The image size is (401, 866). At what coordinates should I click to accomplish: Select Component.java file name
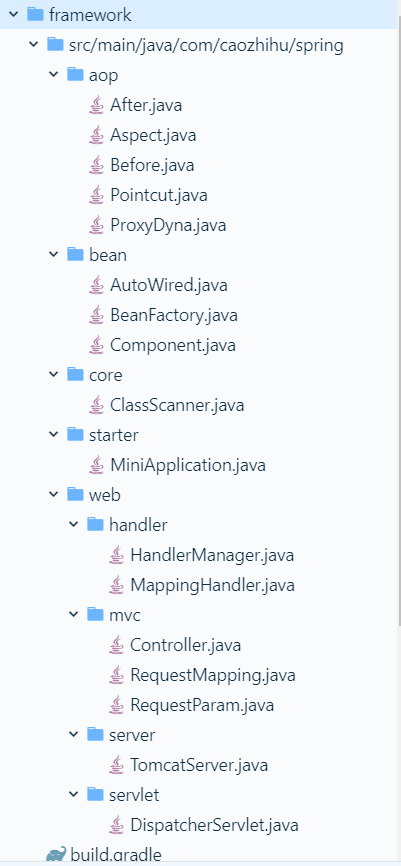click(x=173, y=345)
